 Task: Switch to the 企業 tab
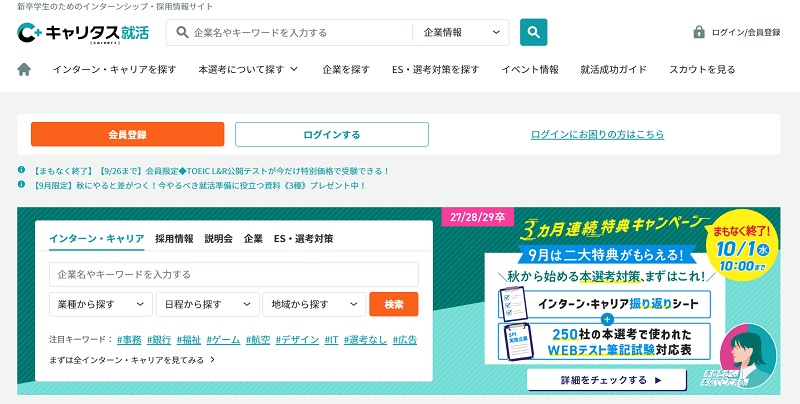pyautogui.click(x=253, y=239)
